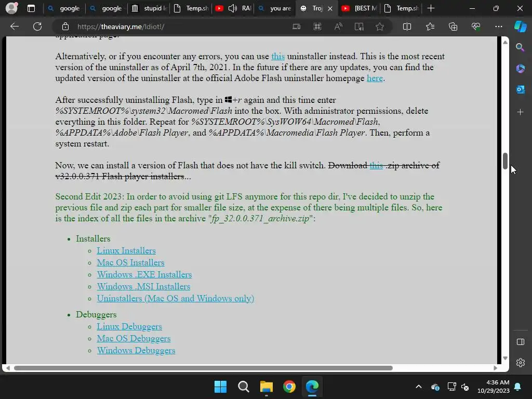Open Windows taskbar Search
This screenshot has height=399, width=532.
[x=243, y=387]
